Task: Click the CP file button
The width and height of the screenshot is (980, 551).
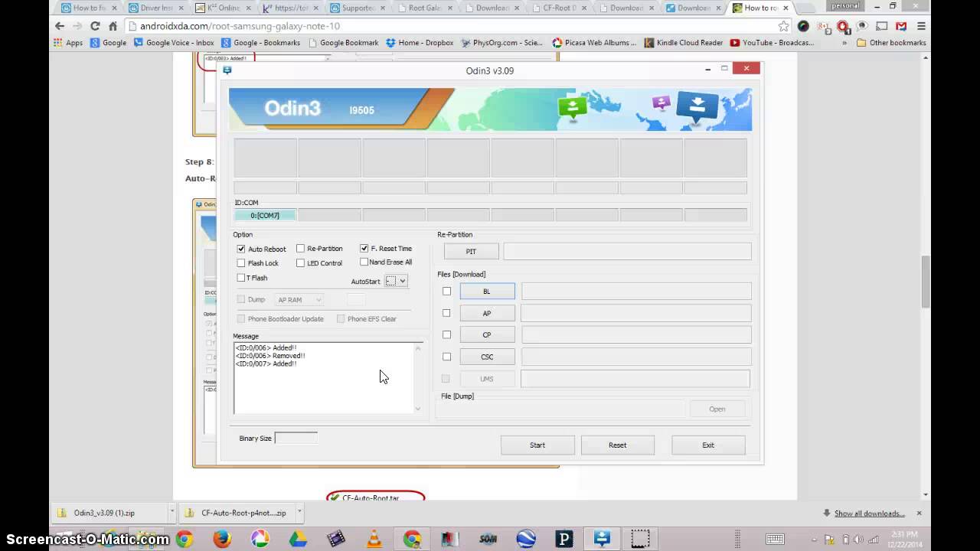Action: (x=487, y=334)
